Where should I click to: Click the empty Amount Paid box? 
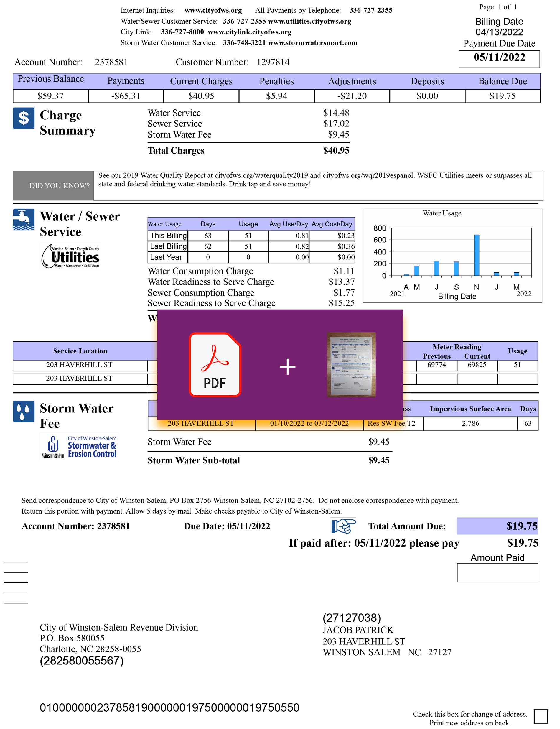pyautogui.click(x=497, y=573)
